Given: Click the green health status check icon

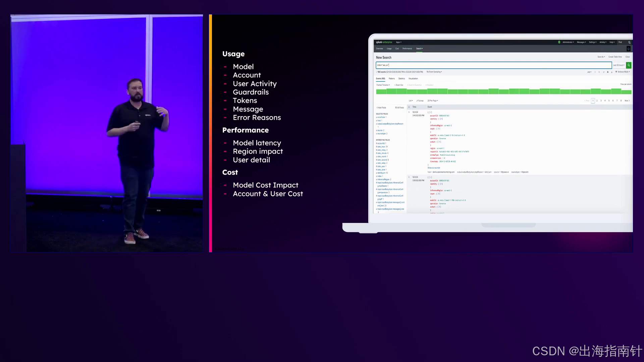Looking at the screenshot, I should pos(559,42).
